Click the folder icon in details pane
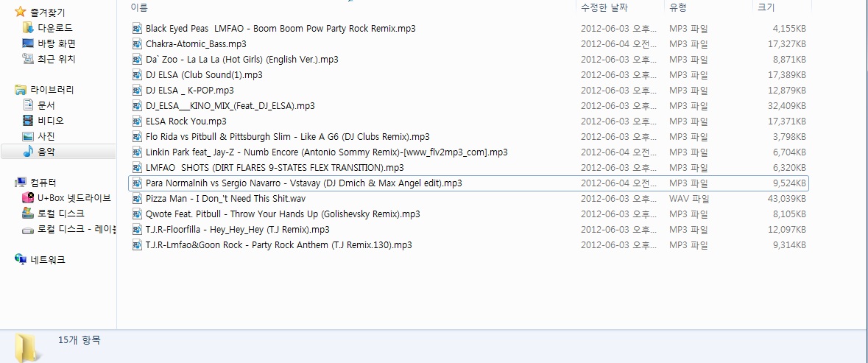This screenshot has width=868, height=363. tap(27, 348)
